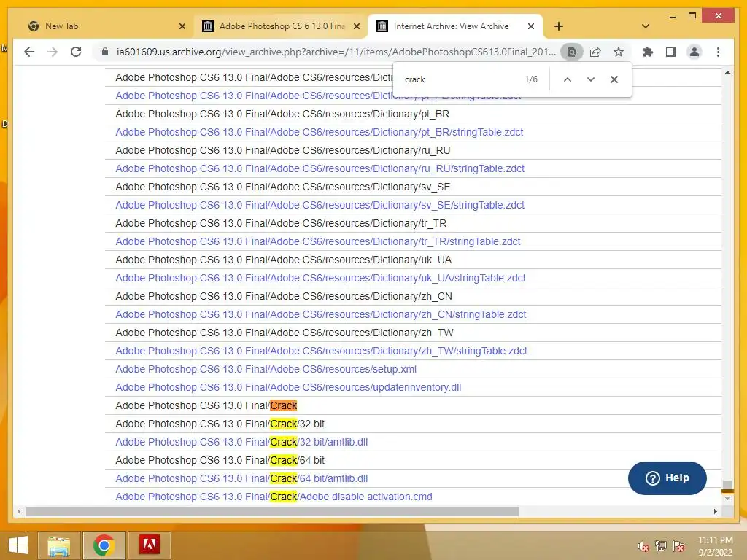The height and width of the screenshot is (560, 747).
Task: Open the Extensions puzzle icon
Action: pos(648,52)
